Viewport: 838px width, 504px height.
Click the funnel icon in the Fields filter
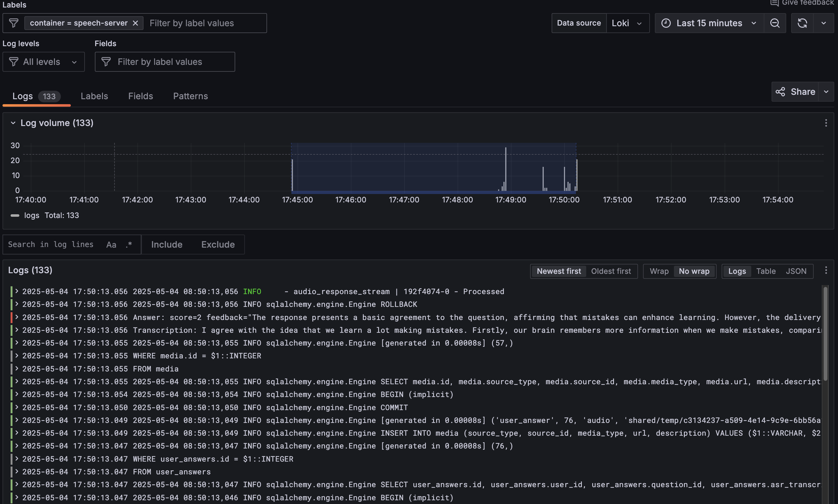click(106, 62)
